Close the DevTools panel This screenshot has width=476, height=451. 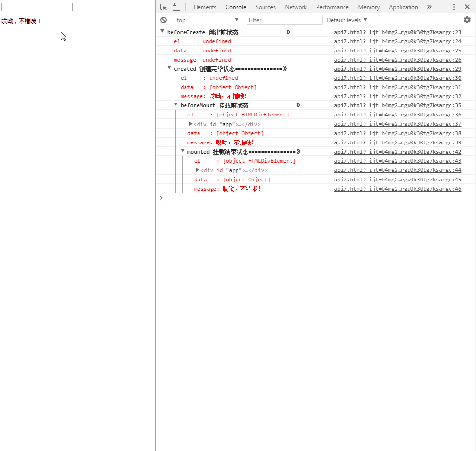467,7
